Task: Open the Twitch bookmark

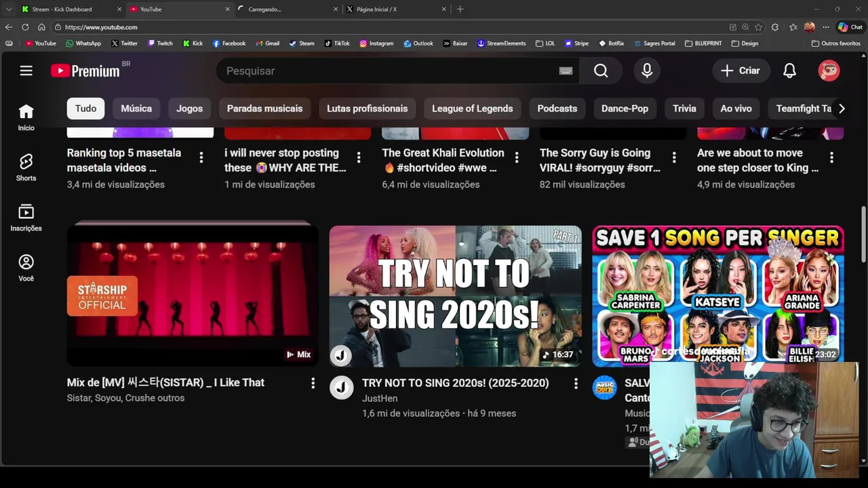Action: click(x=159, y=43)
